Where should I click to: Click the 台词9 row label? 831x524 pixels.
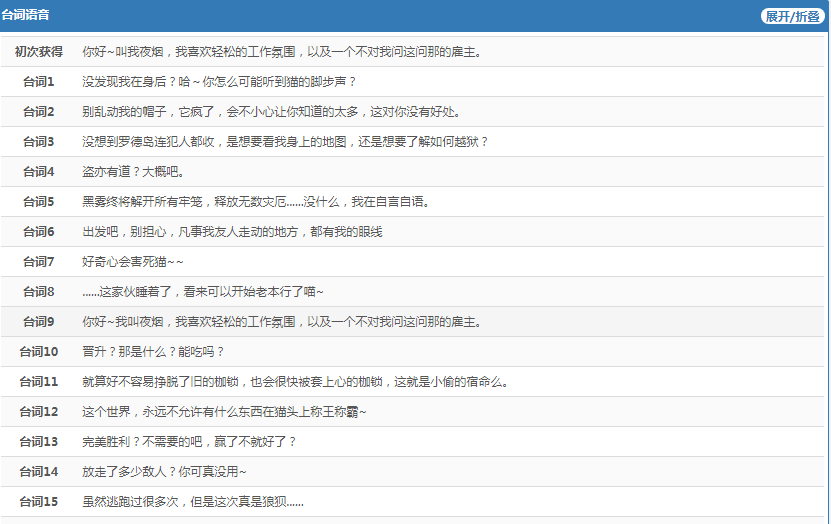click(39, 321)
